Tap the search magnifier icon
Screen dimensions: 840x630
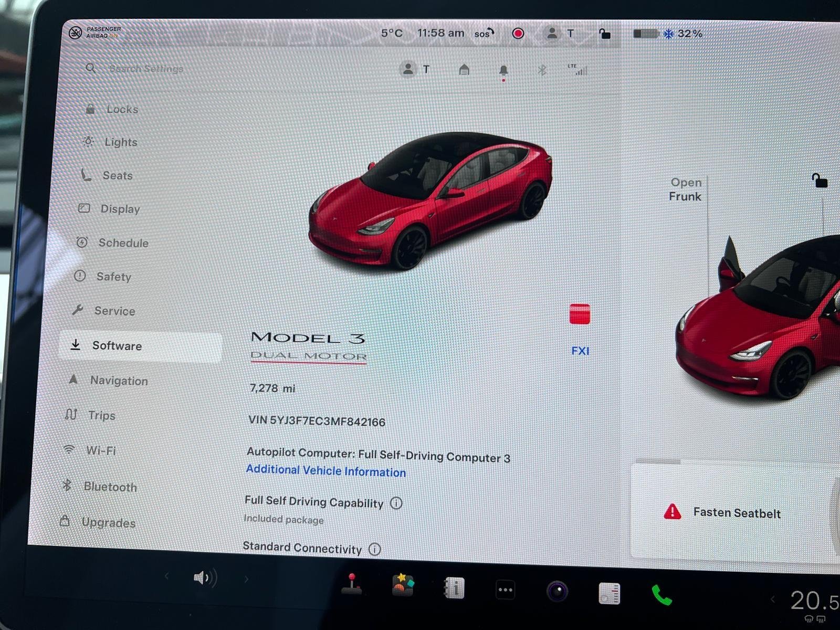pyautogui.click(x=90, y=68)
